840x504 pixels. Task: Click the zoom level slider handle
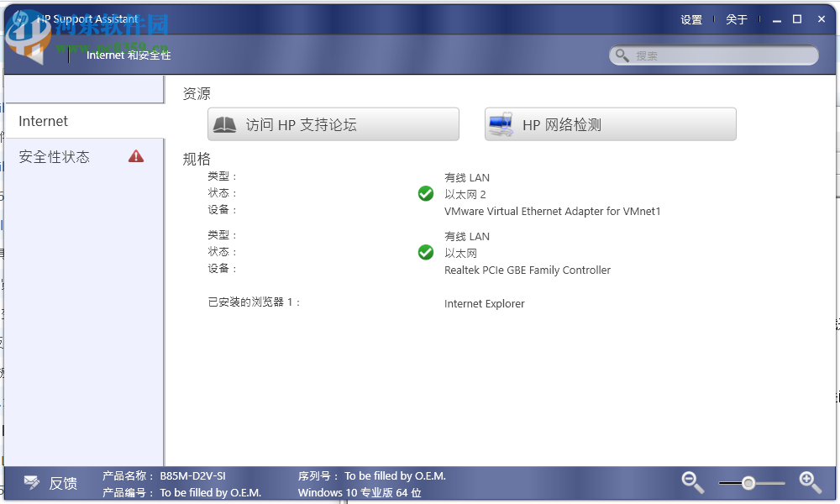point(748,482)
